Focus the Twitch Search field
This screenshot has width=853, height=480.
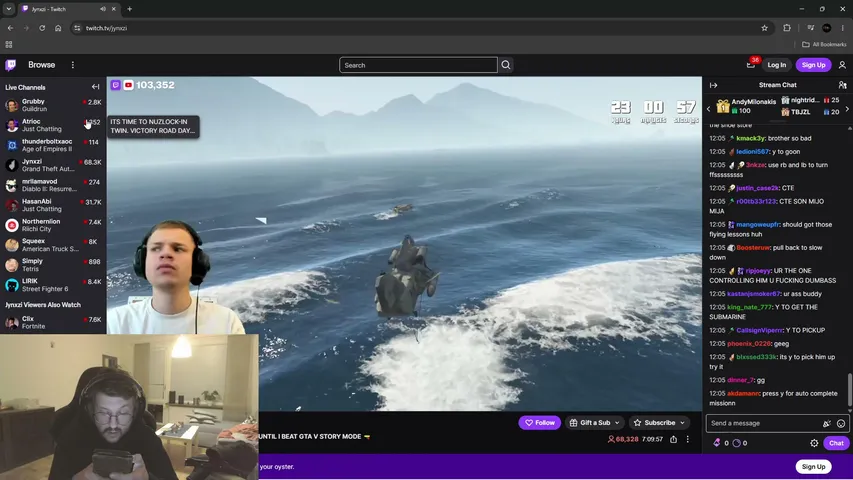point(418,65)
